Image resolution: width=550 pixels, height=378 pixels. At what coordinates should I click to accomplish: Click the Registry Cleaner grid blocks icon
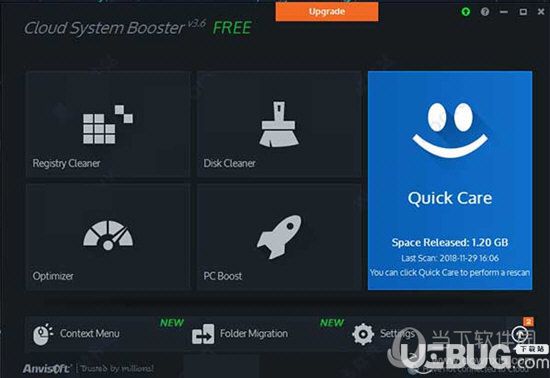pos(108,124)
